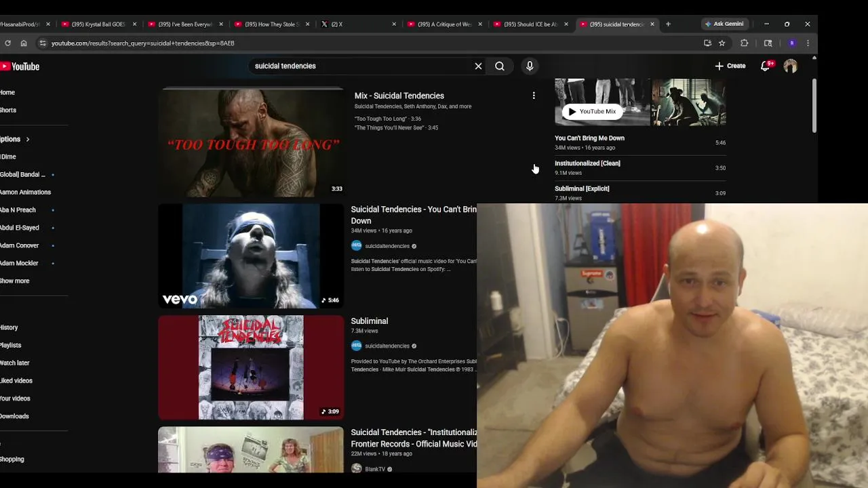The height and width of the screenshot is (488, 868).
Task: Play You Can't Bring Me Down vevo thumbnail
Action: pos(251,256)
